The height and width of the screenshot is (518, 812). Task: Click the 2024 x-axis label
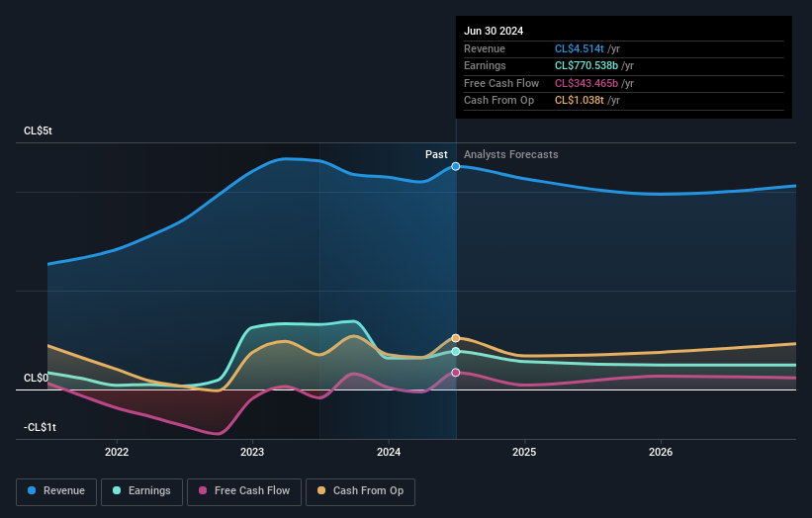pyautogui.click(x=389, y=452)
